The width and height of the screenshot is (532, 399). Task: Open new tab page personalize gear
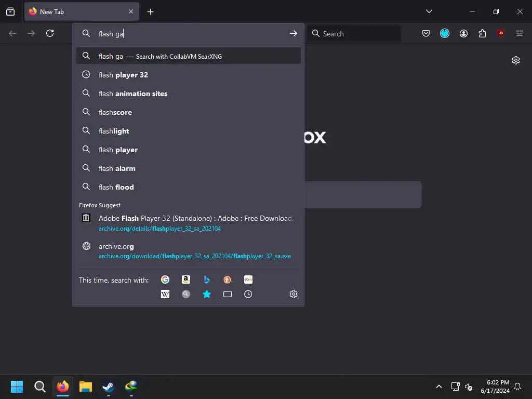(516, 60)
